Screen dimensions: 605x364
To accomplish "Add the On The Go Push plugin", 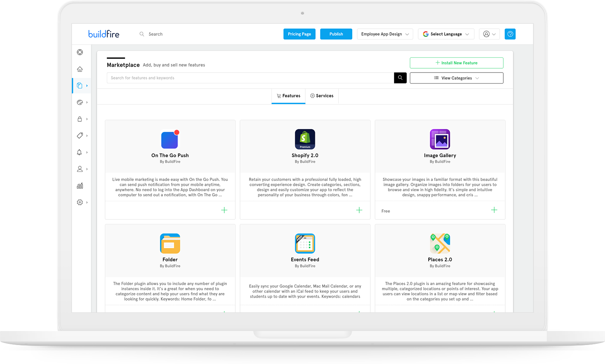I will [224, 210].
